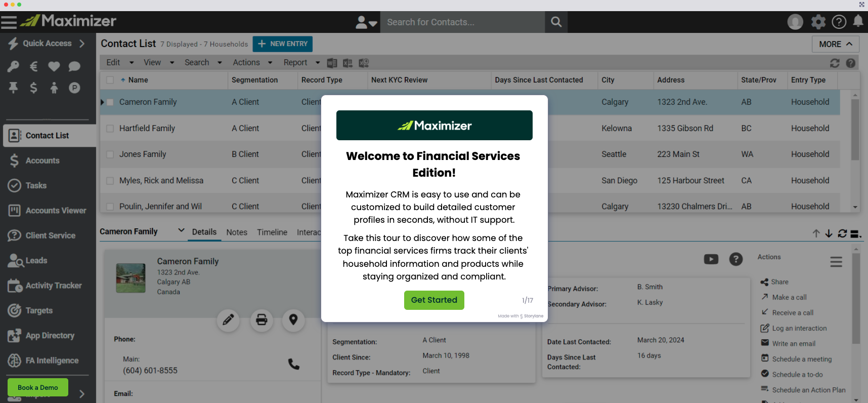Toggle the select-all header checkbox
This screenshot has width=868, height=403.
(x=110, y=80)
